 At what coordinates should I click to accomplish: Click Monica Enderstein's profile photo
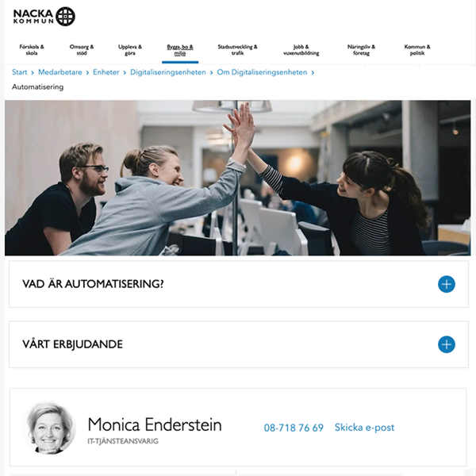click(x=49, y=428)
